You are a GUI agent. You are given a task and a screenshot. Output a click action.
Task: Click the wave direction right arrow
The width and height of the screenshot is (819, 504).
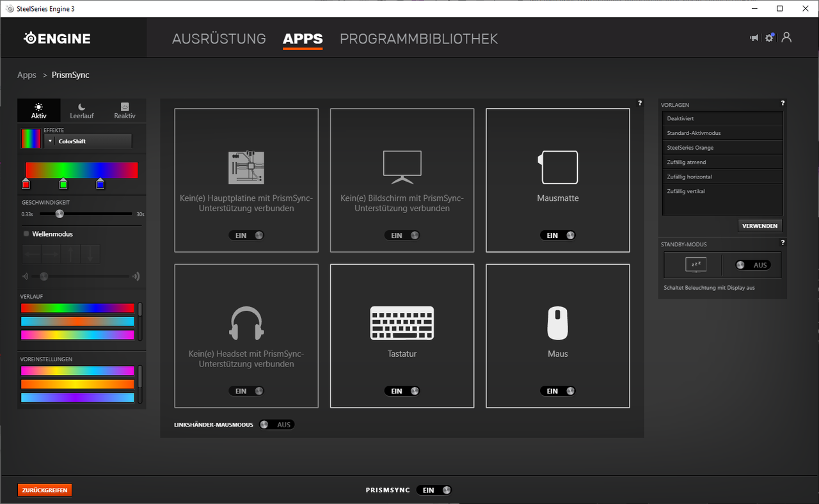(x=51, y=254)
